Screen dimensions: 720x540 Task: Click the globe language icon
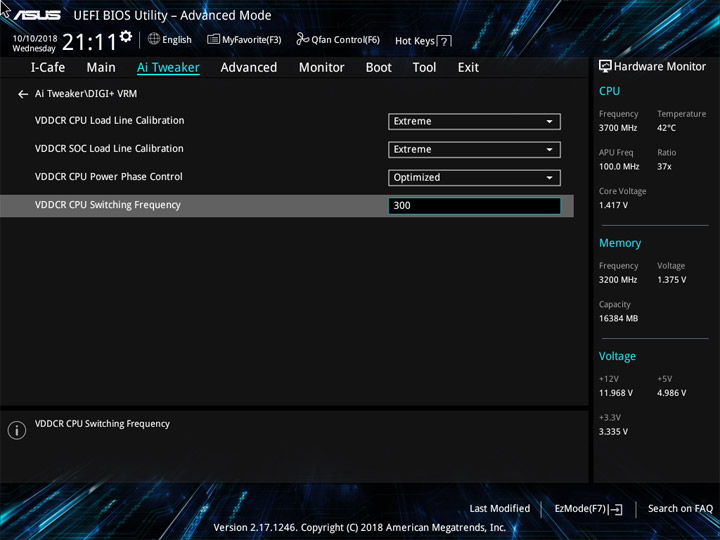click(154, 39)
